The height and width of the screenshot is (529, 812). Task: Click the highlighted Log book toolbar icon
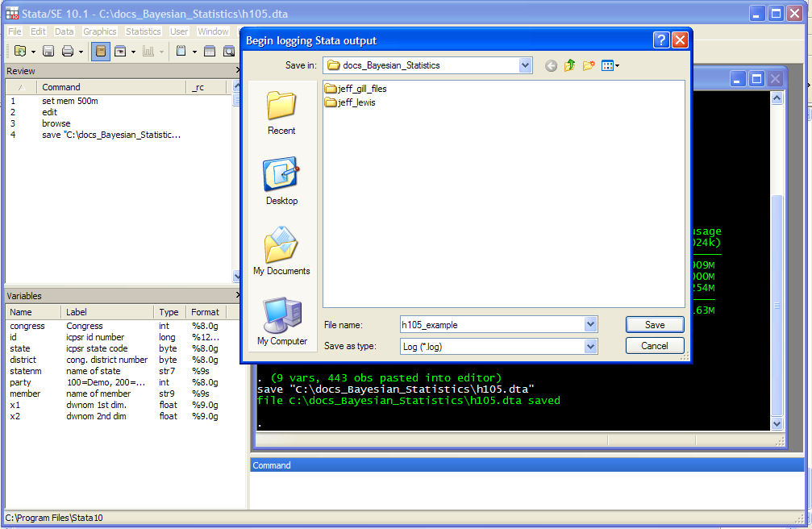pyautogui.click(x=101, y=52)
